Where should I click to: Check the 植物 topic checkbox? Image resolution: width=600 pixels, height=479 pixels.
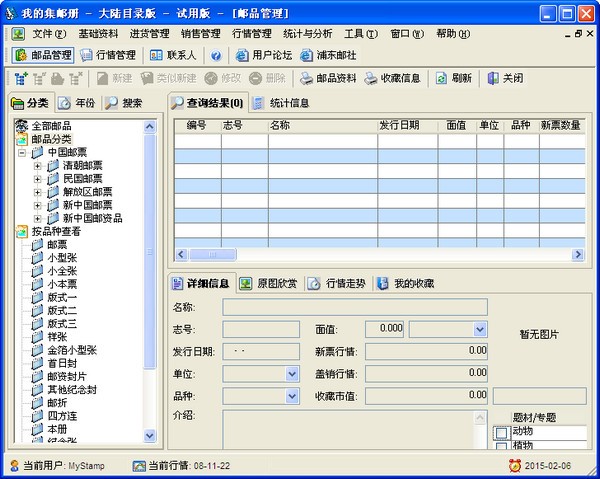(502, 445)
